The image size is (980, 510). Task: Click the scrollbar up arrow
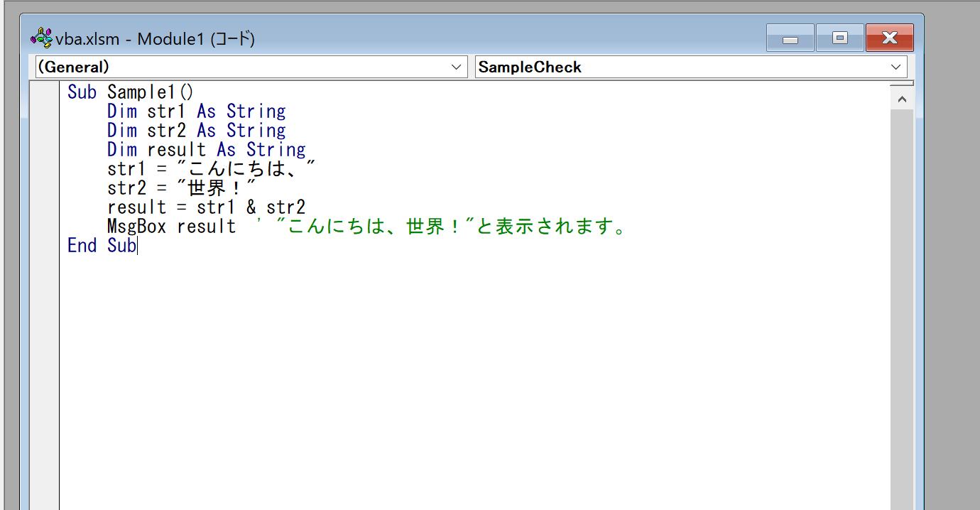pos(902,97)
